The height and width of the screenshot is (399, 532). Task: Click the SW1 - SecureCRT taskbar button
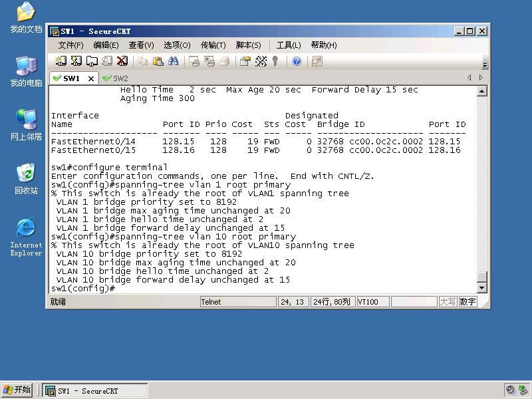[x=95, y=391]
